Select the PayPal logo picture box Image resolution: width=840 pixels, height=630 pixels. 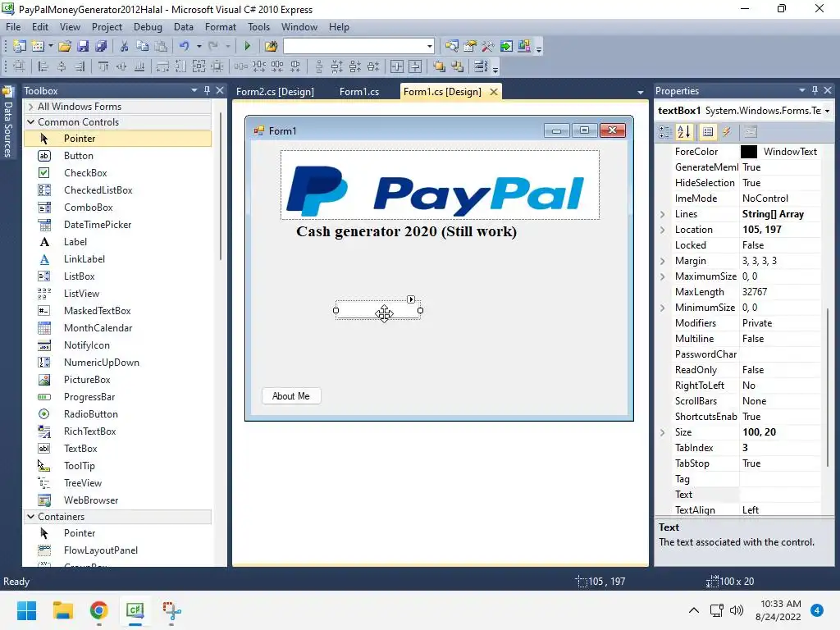(440, 185)
